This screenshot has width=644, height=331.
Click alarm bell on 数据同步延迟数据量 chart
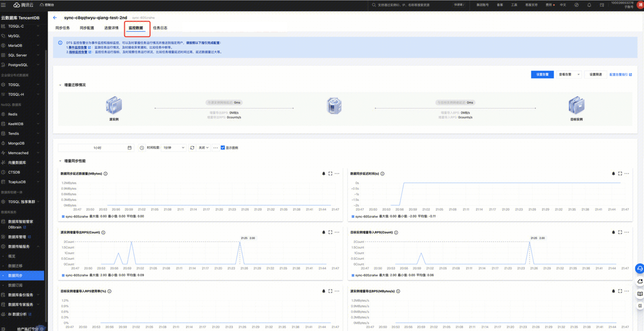tap(323, 173)
